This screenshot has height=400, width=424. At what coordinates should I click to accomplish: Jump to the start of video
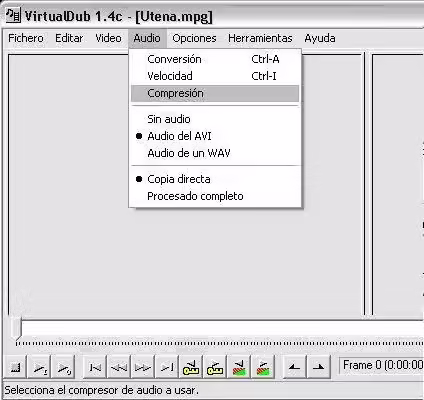(95, 367)
